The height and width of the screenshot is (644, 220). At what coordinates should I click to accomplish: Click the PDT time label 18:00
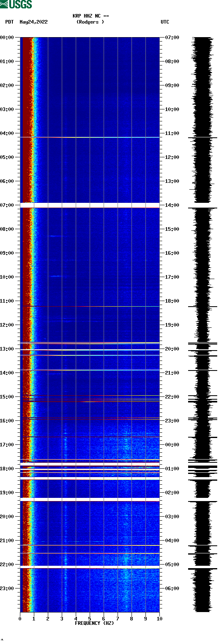click(7, 469)
